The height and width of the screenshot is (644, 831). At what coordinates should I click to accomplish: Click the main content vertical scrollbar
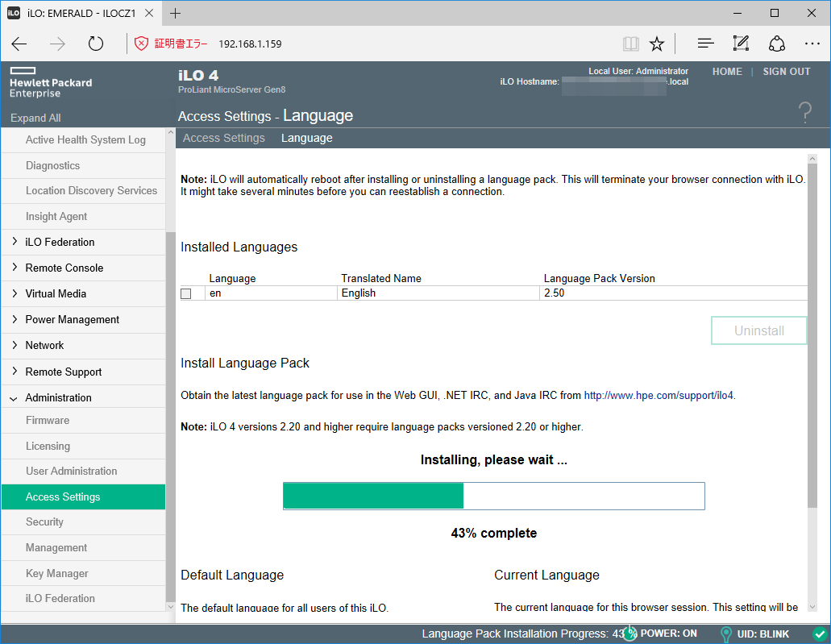pos(812,335)
